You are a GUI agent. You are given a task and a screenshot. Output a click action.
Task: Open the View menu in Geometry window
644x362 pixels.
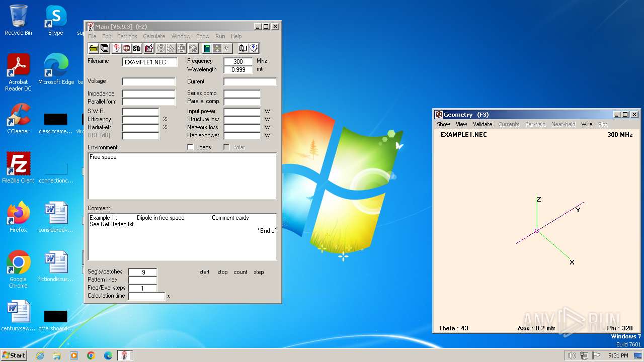[461, 124]
